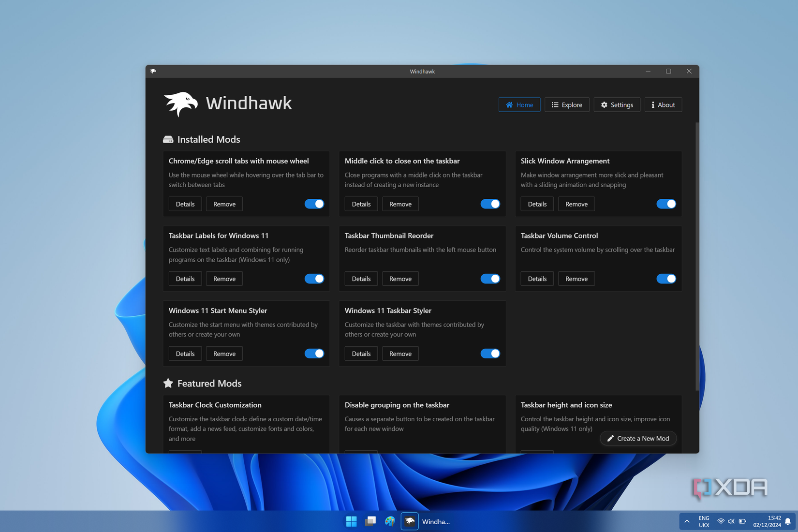Click the Featured Mods star icon
This screenshot has height=532, width=798.
pyautogui.click(x=168, y=383)
